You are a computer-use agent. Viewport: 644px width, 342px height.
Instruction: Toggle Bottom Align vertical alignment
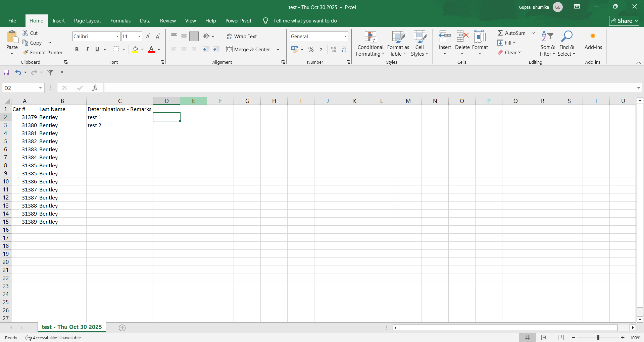(x=194, y=36)
